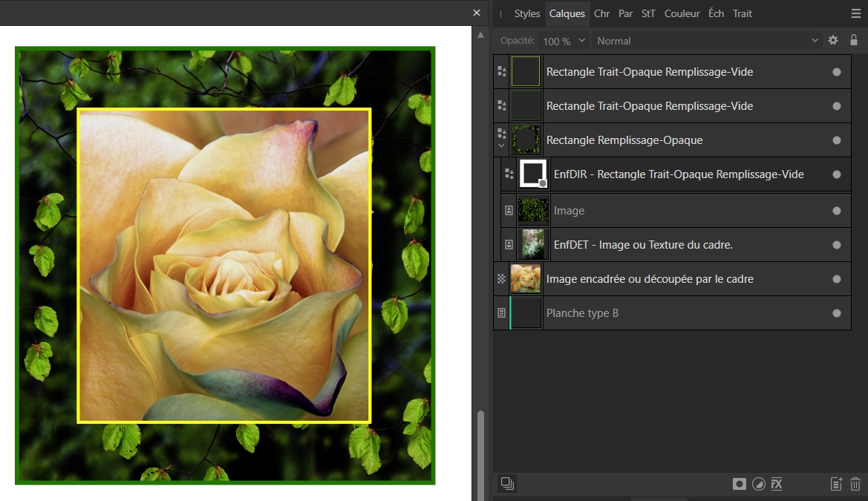Screen dimensions: 868x501
Task: Click the image type icon of EnfDET layer
Action: tap(509, 245)
